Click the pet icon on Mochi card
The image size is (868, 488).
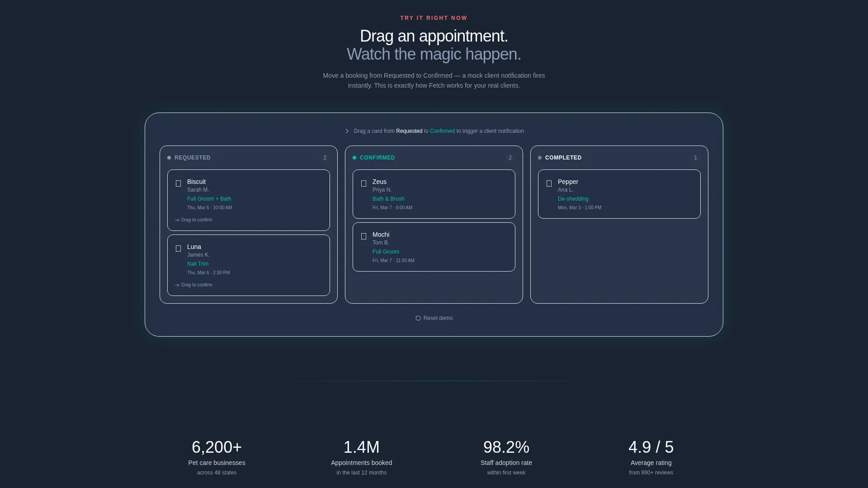[363, 236]
